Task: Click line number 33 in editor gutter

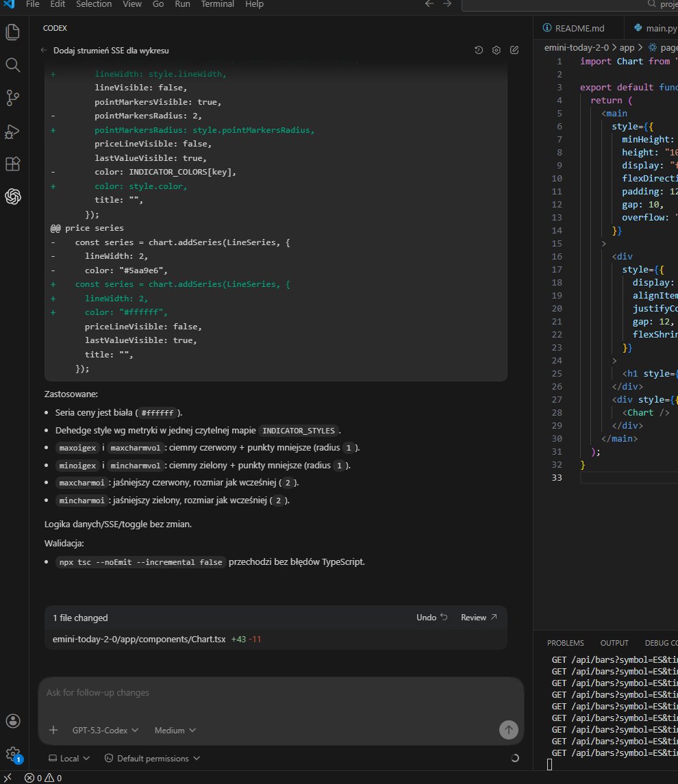Action: [557, 477]
